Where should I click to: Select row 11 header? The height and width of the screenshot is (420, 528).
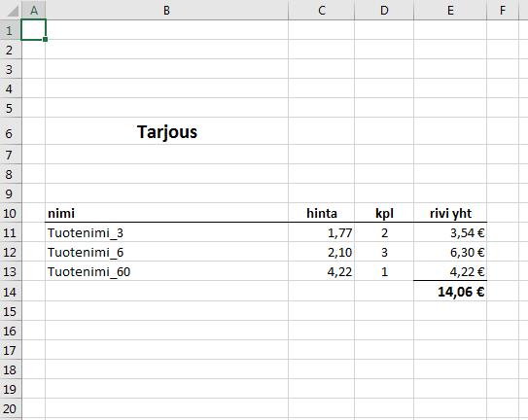(x=11, y=232)
